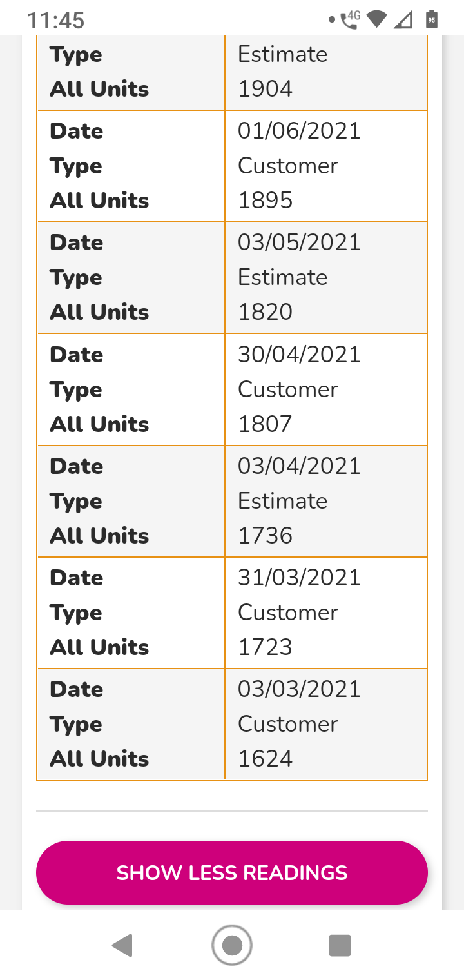Tap the 1624 units reading value
Image resolution: width=464 pixels, height=980 pixels.
click(266, 759)
